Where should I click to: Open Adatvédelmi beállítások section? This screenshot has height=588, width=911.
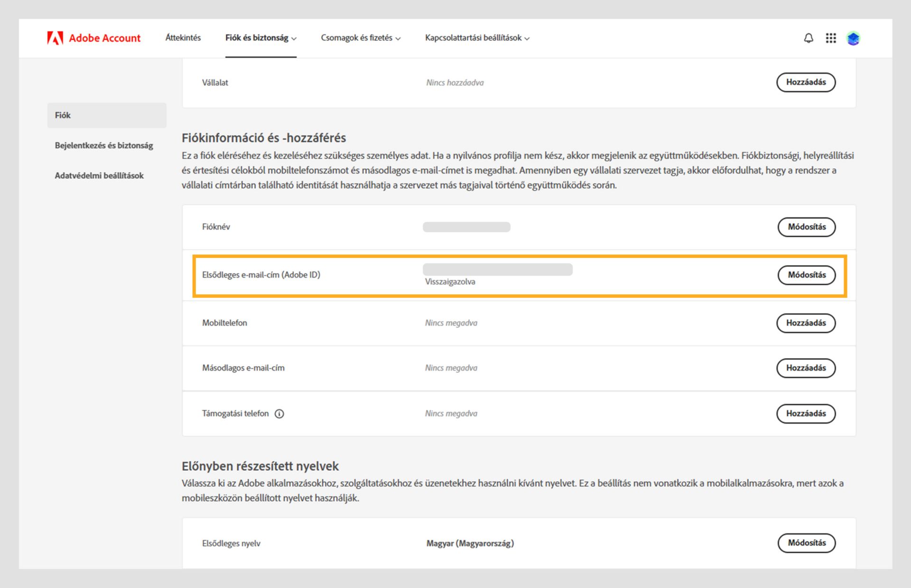click(99, 175)
